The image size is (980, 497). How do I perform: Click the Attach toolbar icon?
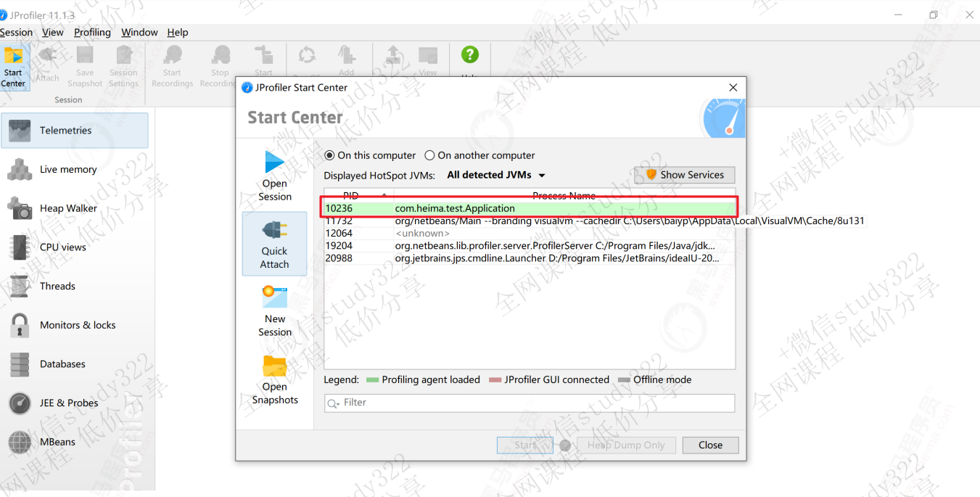47,64
